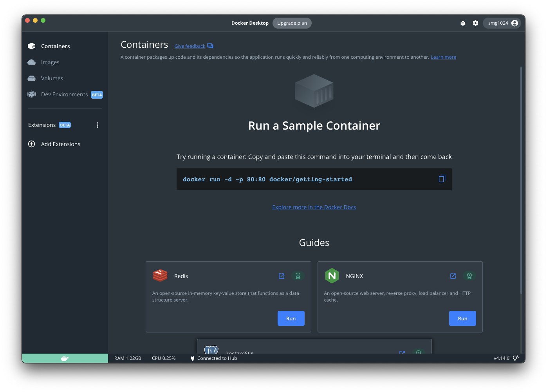Open Dev Environments in sidebar
This screenshot has width=547, height=392.
click(x=65, y=94)
